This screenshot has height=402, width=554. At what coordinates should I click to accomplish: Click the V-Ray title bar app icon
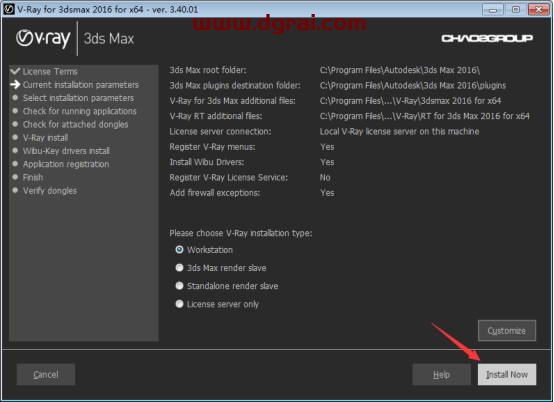(x=8, y=9)
